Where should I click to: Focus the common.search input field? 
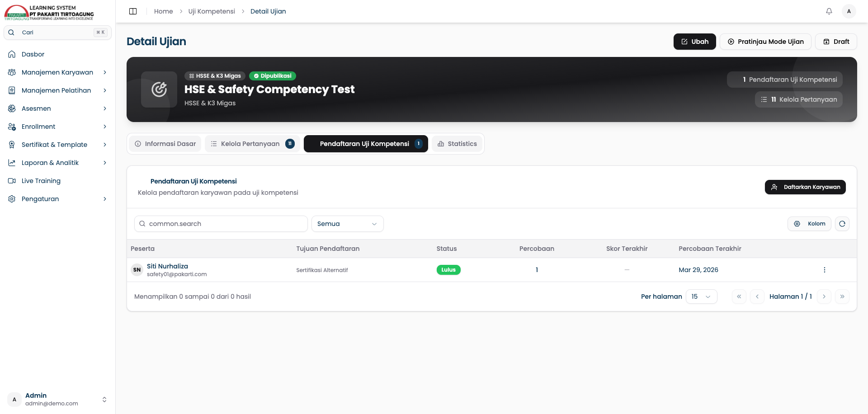[221, 224]
